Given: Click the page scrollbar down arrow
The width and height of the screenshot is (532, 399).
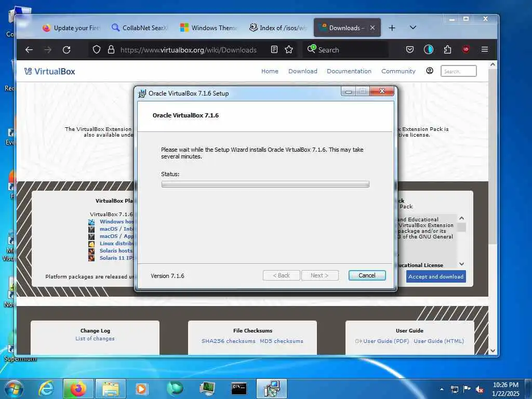Looking at the screenshot, I should (493, 351).
